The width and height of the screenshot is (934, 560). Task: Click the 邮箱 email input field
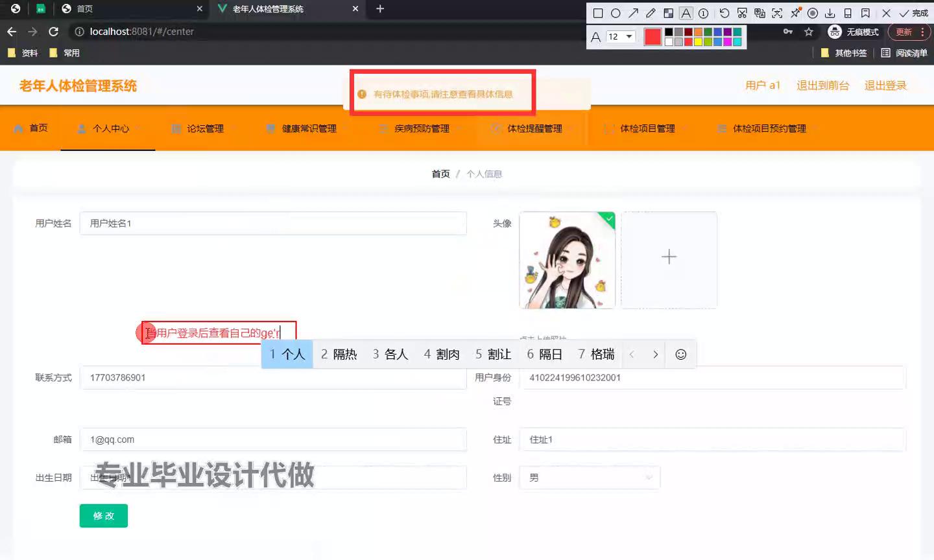(273, 439)
